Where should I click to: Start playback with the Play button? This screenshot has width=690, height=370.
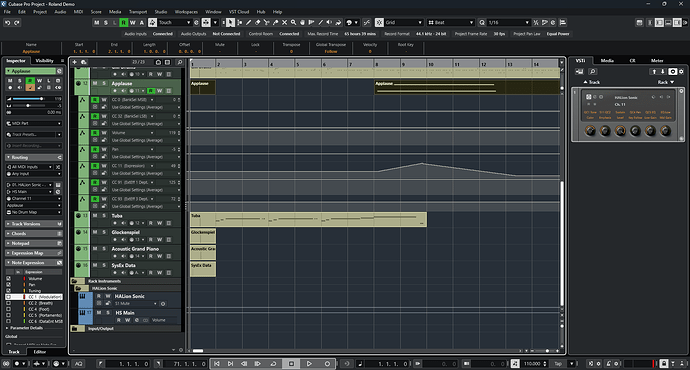coord(309,363)
